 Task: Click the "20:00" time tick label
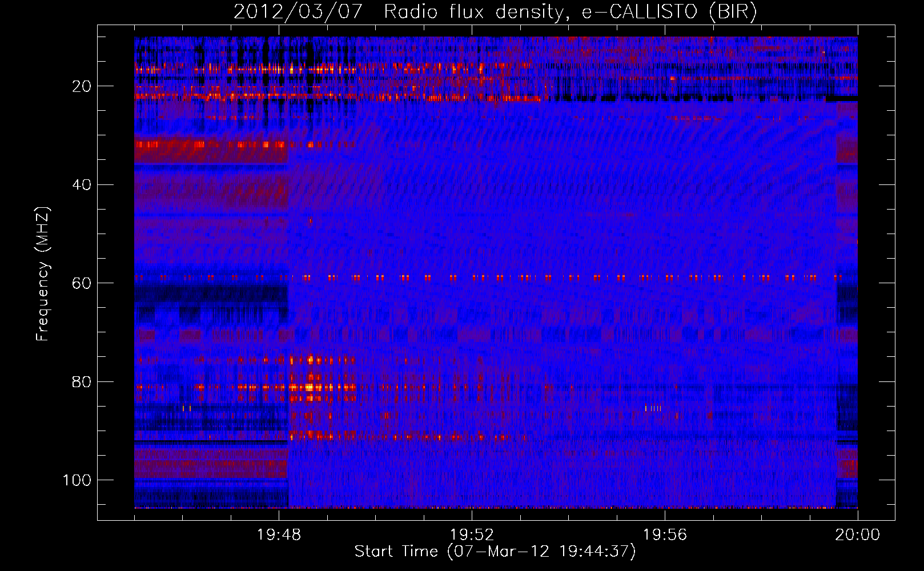click(x=858, y=535)
